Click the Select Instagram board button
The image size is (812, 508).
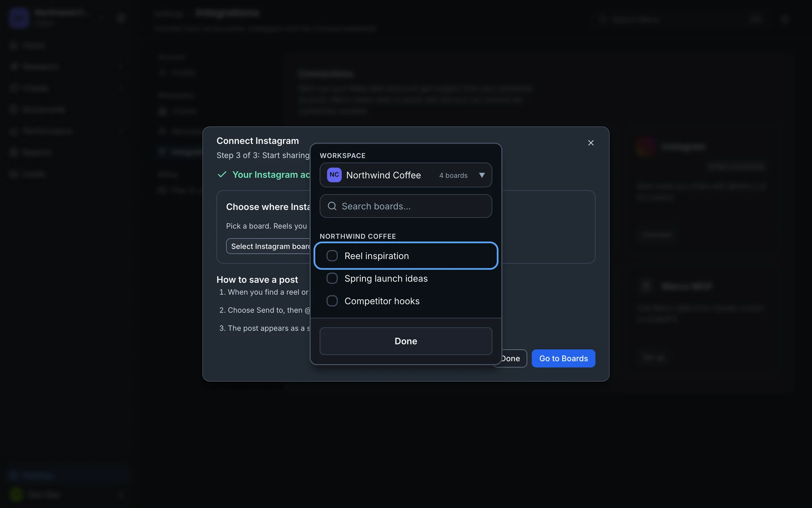coord(269,246)
